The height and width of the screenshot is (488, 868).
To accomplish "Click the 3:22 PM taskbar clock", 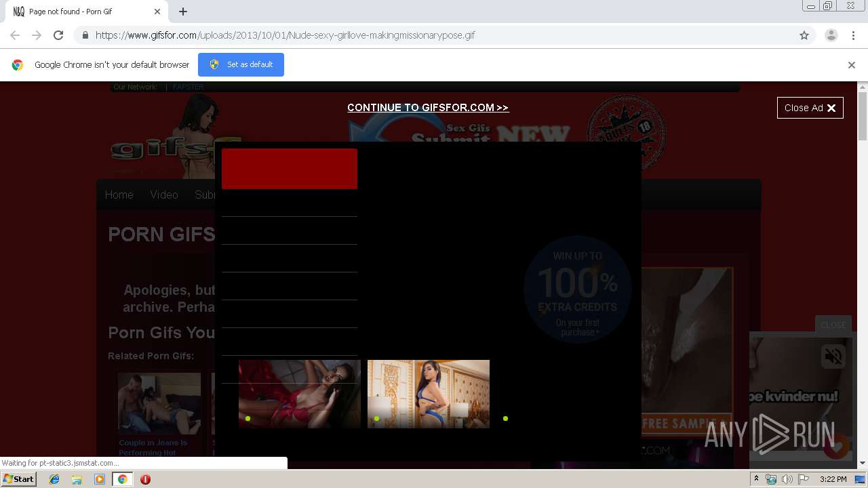I will pos(833,479).
